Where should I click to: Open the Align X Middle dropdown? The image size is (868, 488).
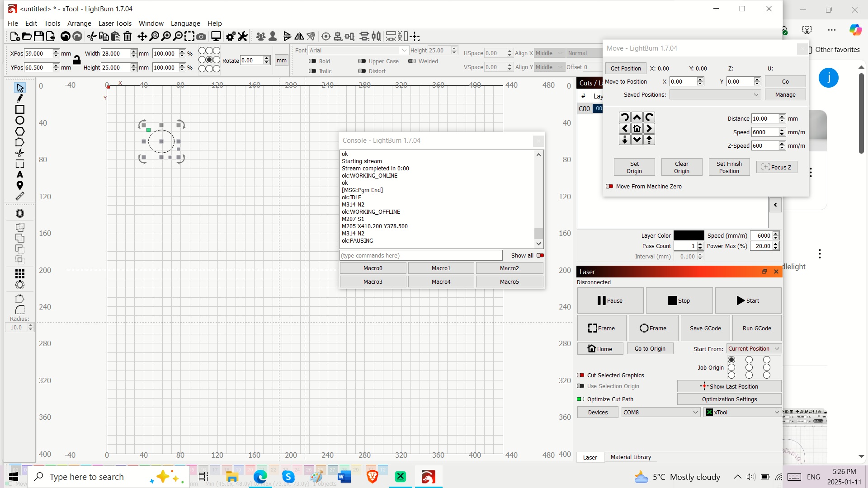point(549,53)
